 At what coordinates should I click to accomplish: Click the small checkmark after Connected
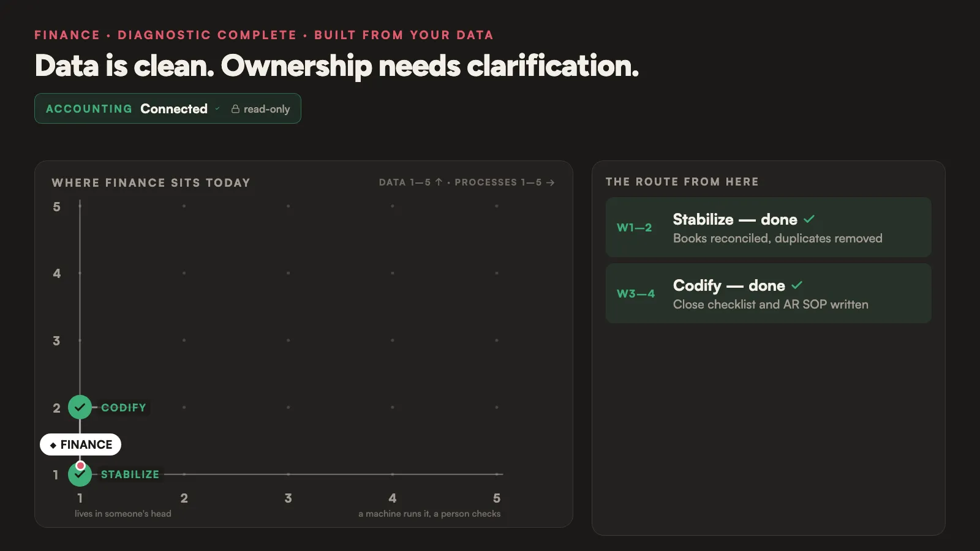217,109
